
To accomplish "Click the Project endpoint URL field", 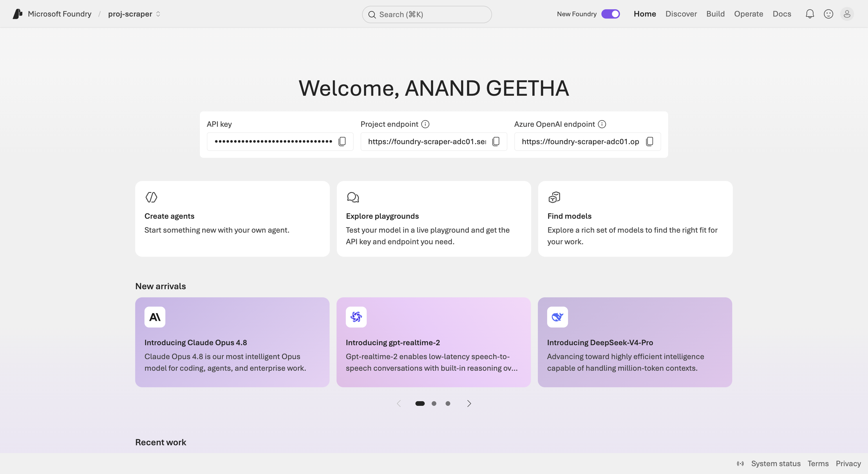I will pos(434,142).
